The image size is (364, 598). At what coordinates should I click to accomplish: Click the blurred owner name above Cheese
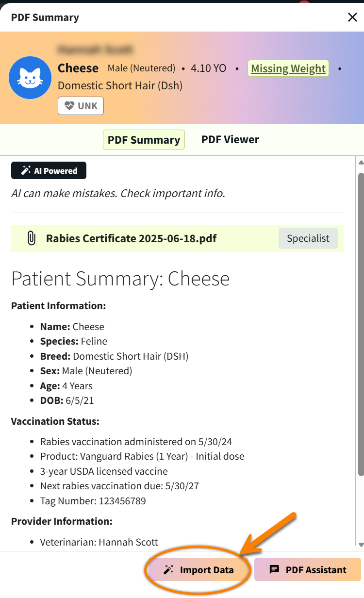(x=95, y=49)
